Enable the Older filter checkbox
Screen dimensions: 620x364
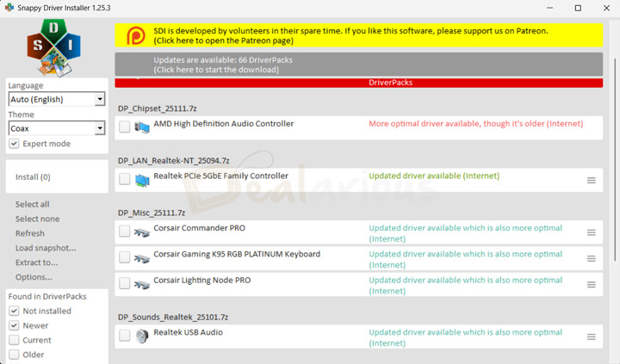coord(14,355)
